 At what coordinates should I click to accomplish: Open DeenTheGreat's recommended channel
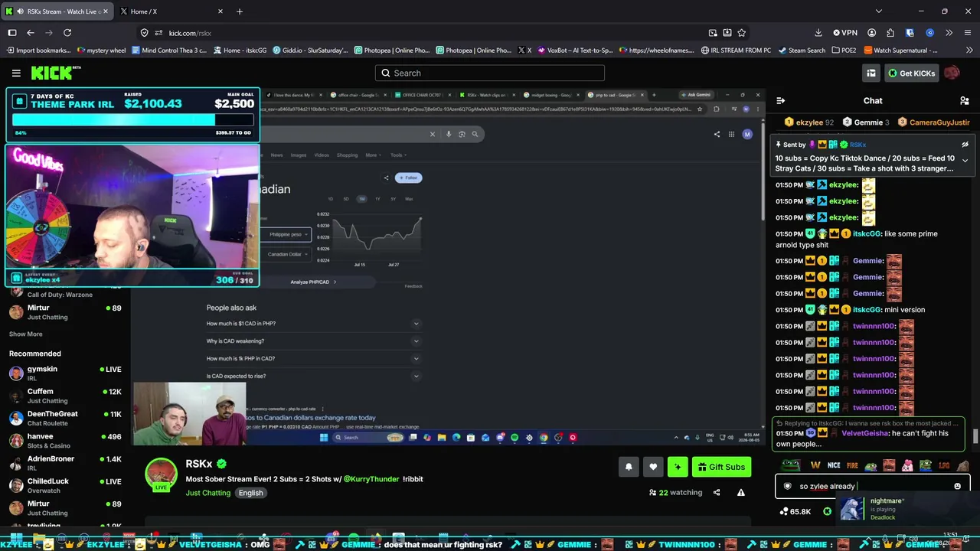click(x=65, y=419)
